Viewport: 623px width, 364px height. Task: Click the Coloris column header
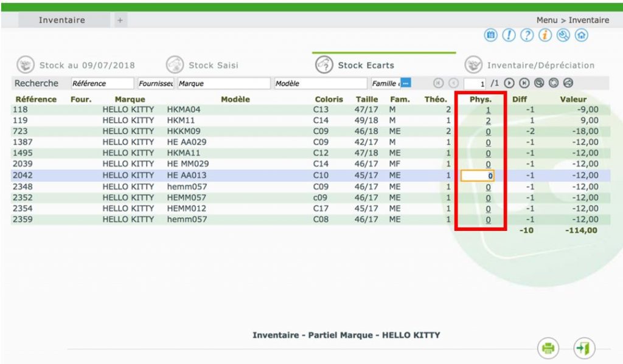329,99
